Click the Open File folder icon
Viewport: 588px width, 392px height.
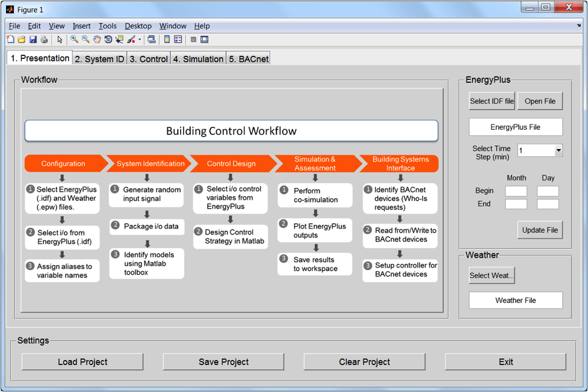[22, 39]
